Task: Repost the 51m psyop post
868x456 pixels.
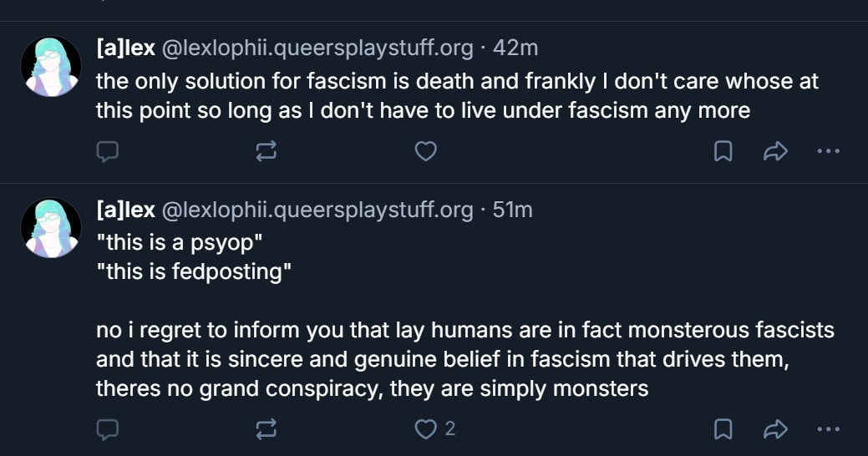Action: [266, 429]
